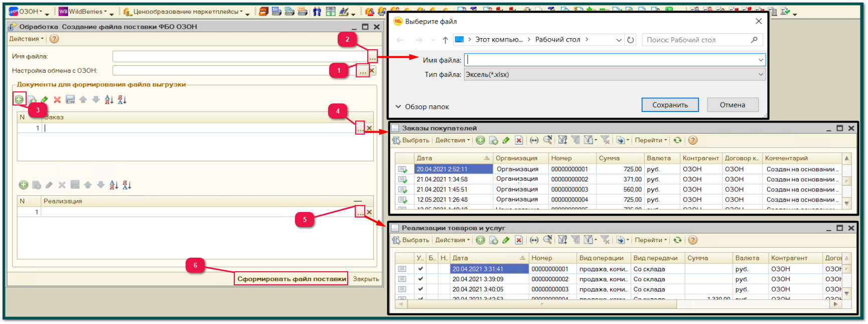Open help in Заказы покупателей toolbar

pyautogui.click(x=693, y=140)
